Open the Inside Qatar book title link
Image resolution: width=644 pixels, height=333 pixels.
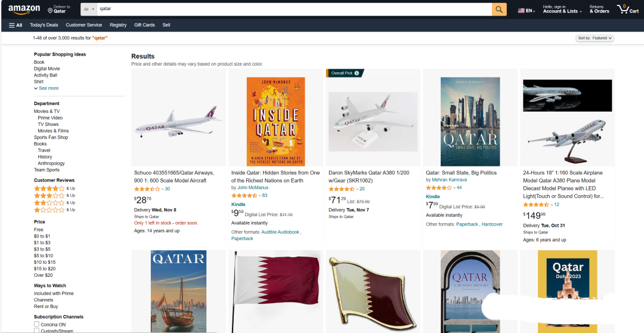pos(275,177)
